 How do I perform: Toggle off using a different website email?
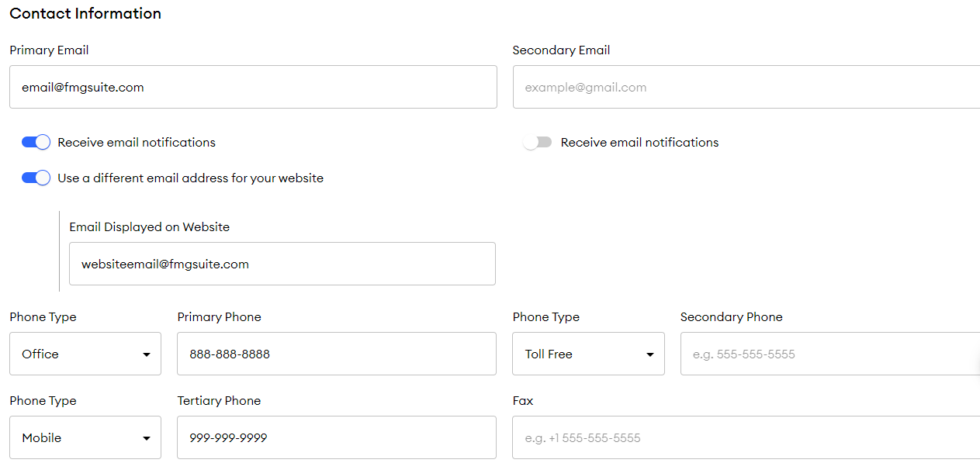35,178
